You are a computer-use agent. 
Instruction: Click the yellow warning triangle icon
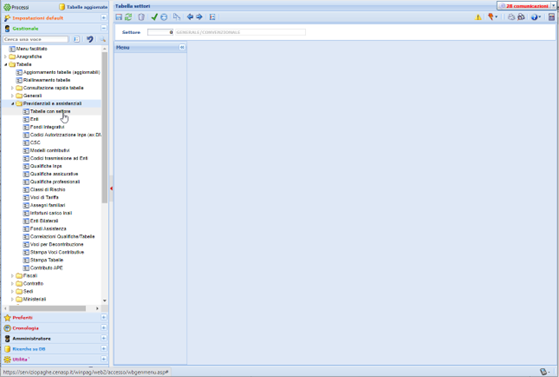478,17
